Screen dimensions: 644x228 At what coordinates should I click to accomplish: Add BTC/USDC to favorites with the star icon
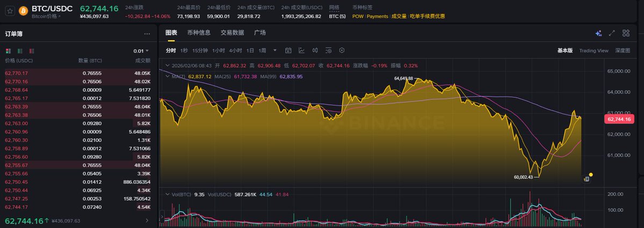[10, 11]
